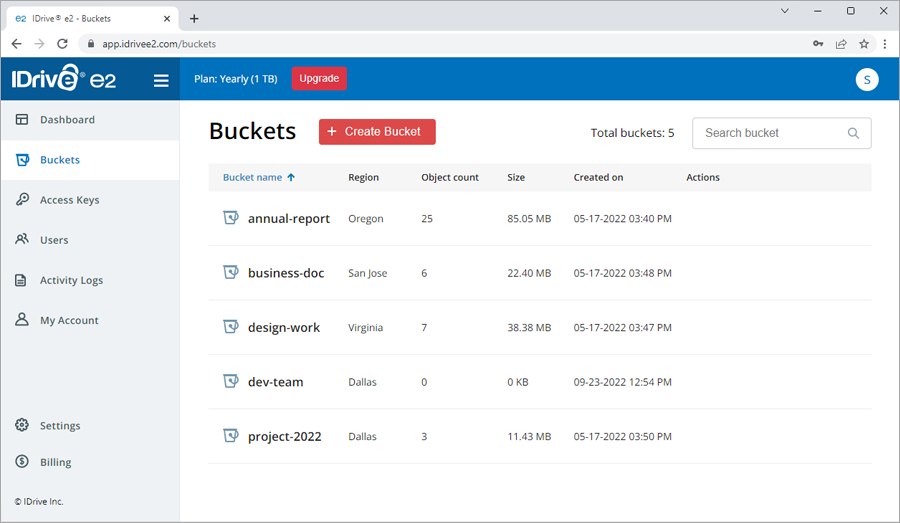The height and width of the screenshot is (523, 900).
Task: Click the dev-team bucket icon
Action: click(x=231, y=381)
